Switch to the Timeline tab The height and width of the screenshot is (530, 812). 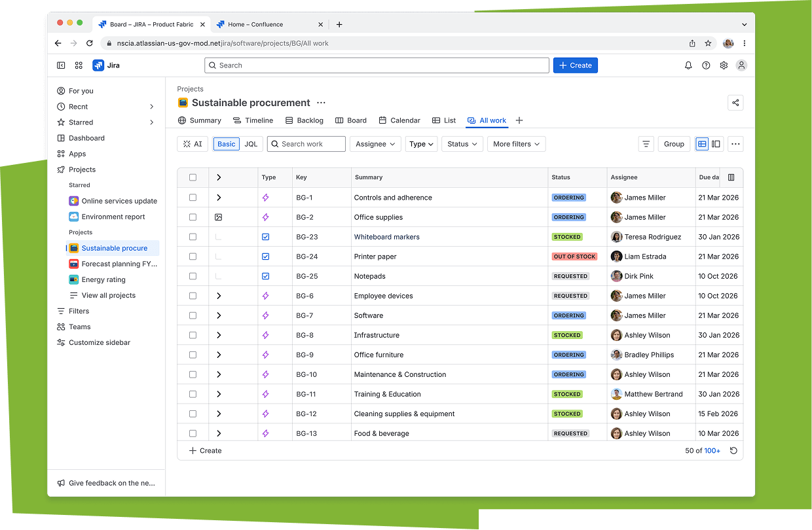(253, 120)
